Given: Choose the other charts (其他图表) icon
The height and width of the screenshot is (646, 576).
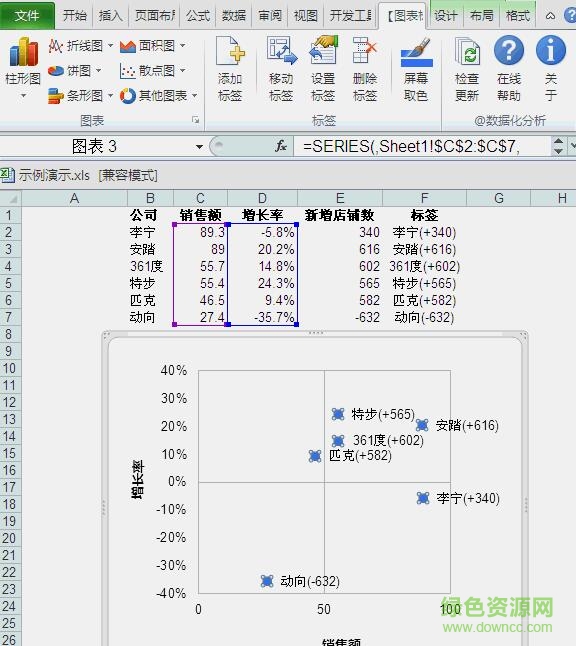Looking at the screenshot, I should point(128,96).
